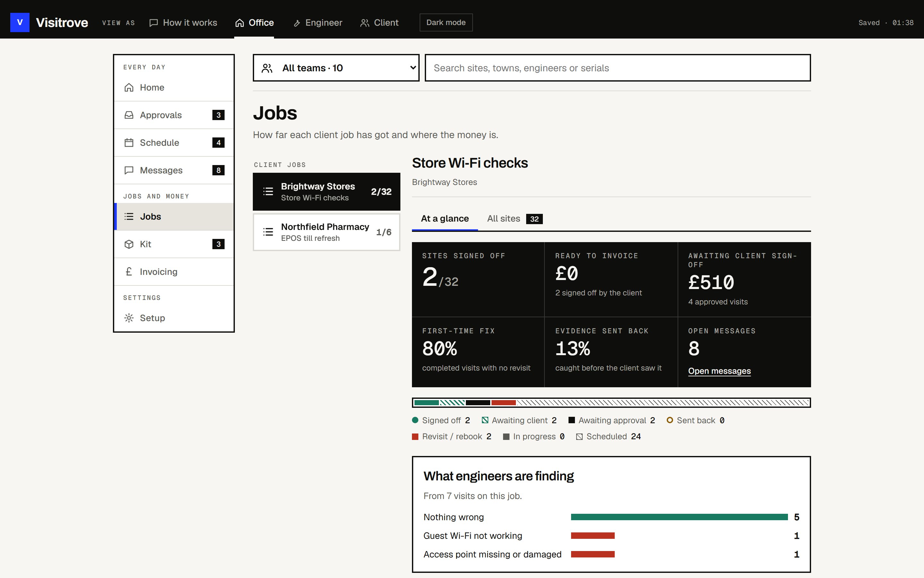Click the people icon in team selector
Image resolution: width=924 pixels, height=578 pixels.
(267, 68)
